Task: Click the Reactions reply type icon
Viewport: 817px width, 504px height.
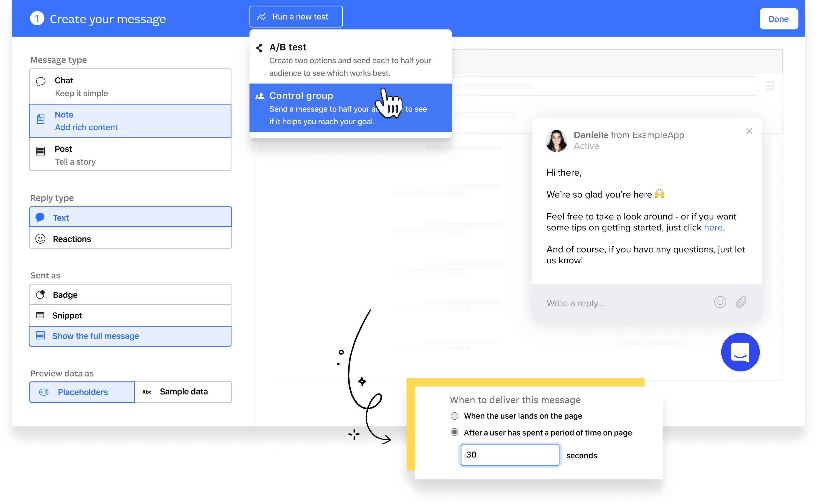Action: click(x=40, y=239)
